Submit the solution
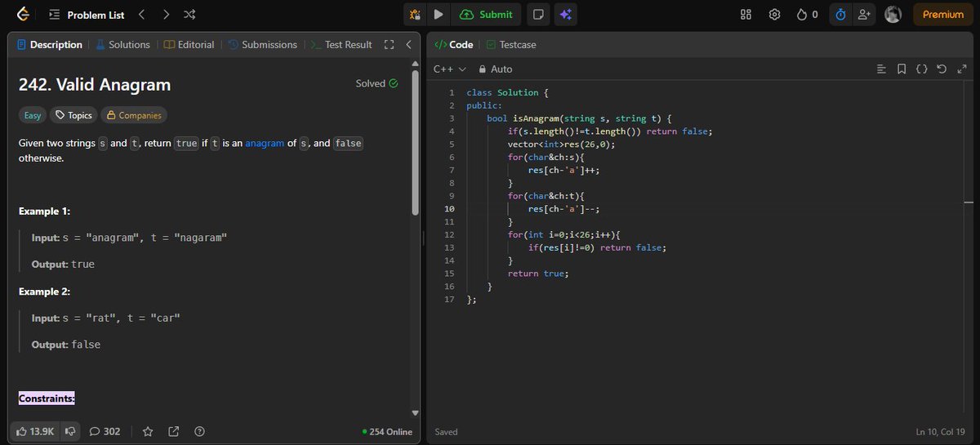The height and width of the screenshot is (445, 980). coord(487,15)
